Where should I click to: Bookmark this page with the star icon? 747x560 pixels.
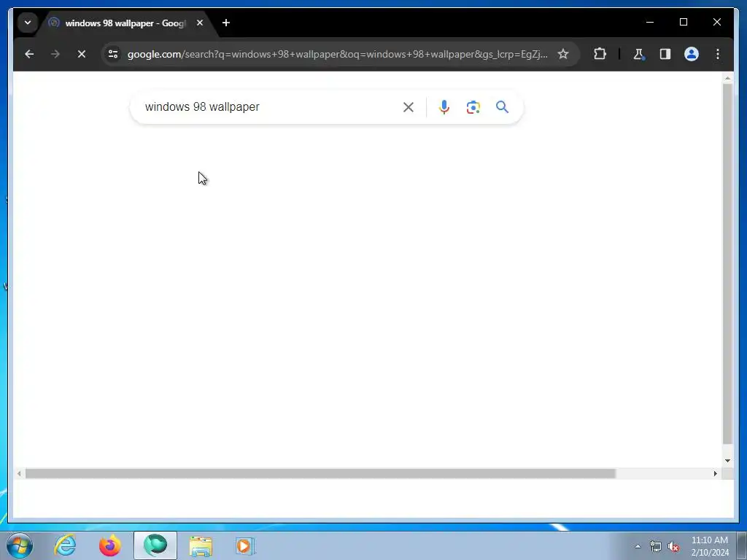(563, 54)
